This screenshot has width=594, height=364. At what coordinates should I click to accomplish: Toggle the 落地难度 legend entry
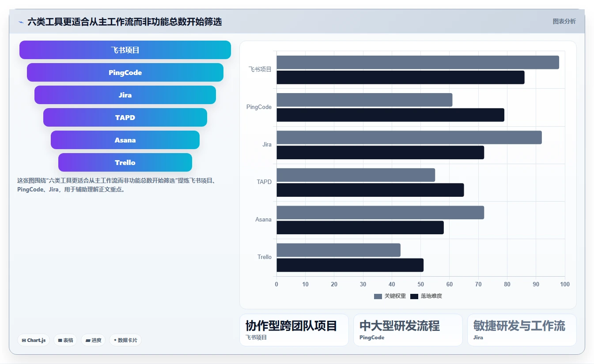tap(426, 296)
